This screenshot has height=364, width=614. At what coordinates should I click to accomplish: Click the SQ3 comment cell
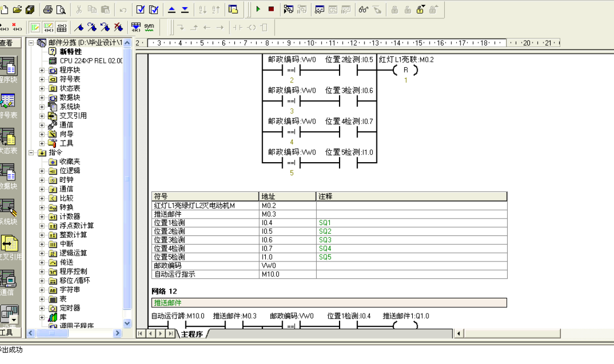point(412,240)
